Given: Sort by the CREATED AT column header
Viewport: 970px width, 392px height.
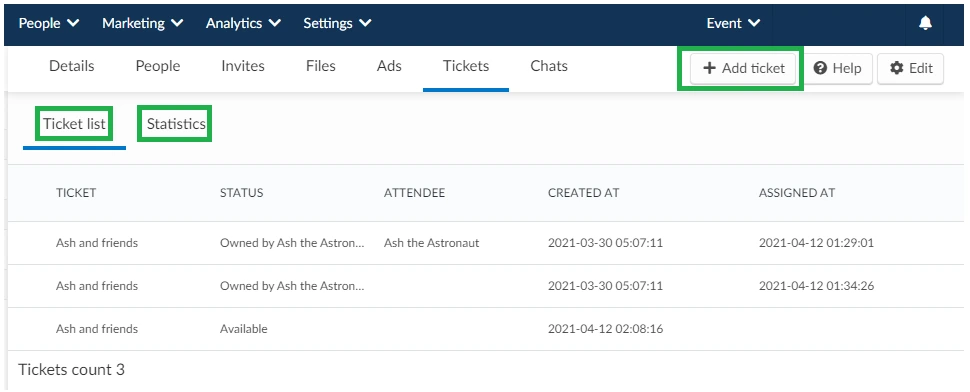Looking at the screenshot, I should tap(583, 193).
